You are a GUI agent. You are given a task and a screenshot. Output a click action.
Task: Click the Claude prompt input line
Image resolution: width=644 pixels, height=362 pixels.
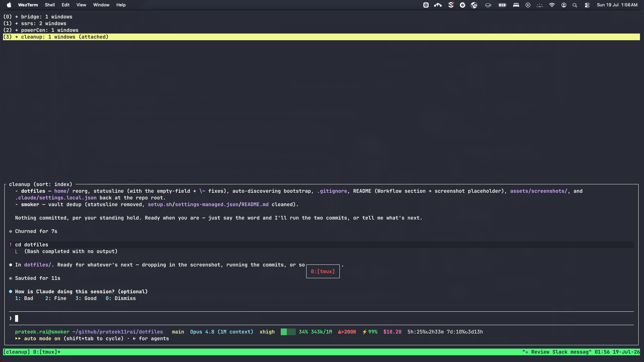(321, 318)
